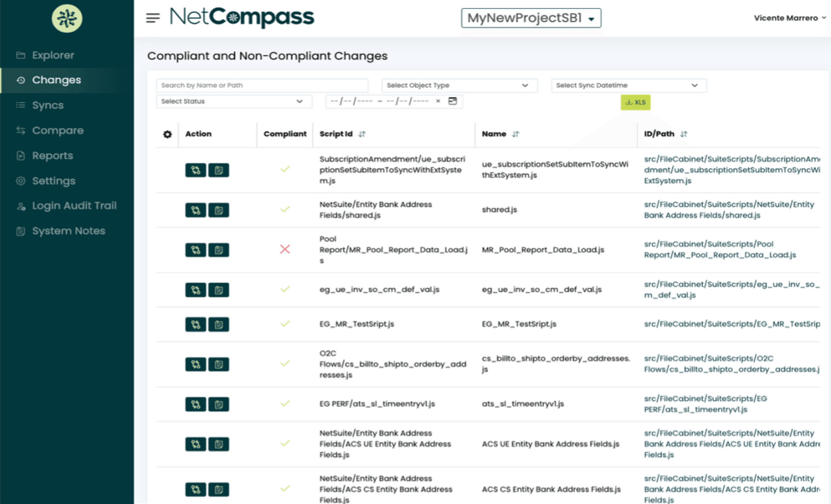Open the calendar icon in the date range field

tap(453, 101)
